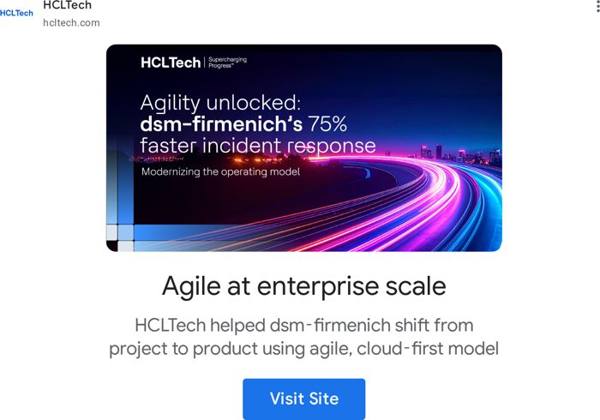Click the bold 'dsm-firmenich's' text in banner
Image resolution: width=600 pixels, height=420 pixels.
coord(221,124)
